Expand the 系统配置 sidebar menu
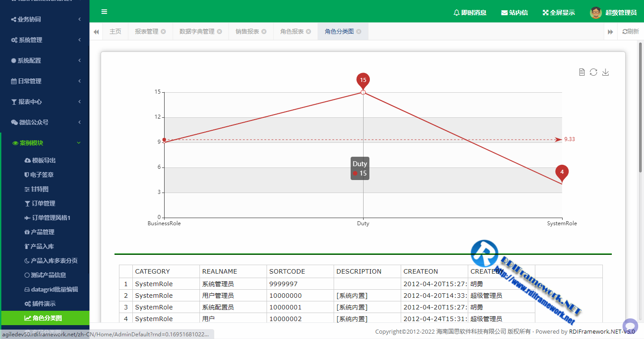This screenshot has height=339, width=644. pos(45,60)
